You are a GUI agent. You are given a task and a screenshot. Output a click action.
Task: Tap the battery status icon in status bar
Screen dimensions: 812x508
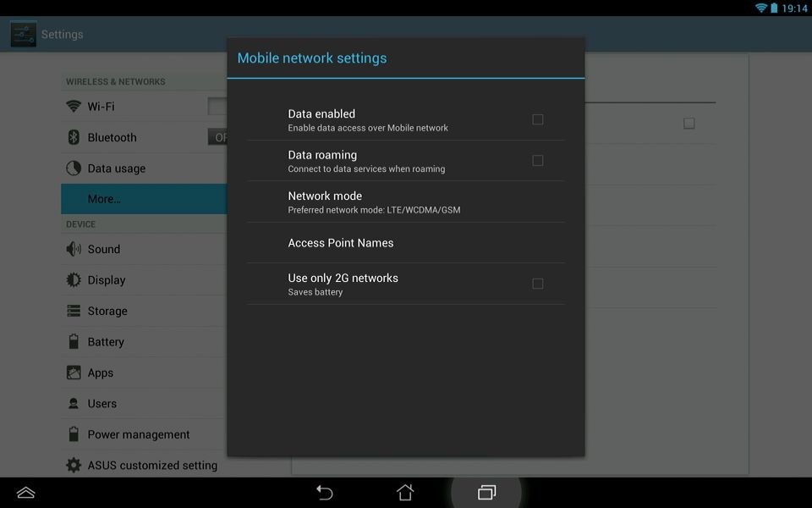tap(774, 8)
